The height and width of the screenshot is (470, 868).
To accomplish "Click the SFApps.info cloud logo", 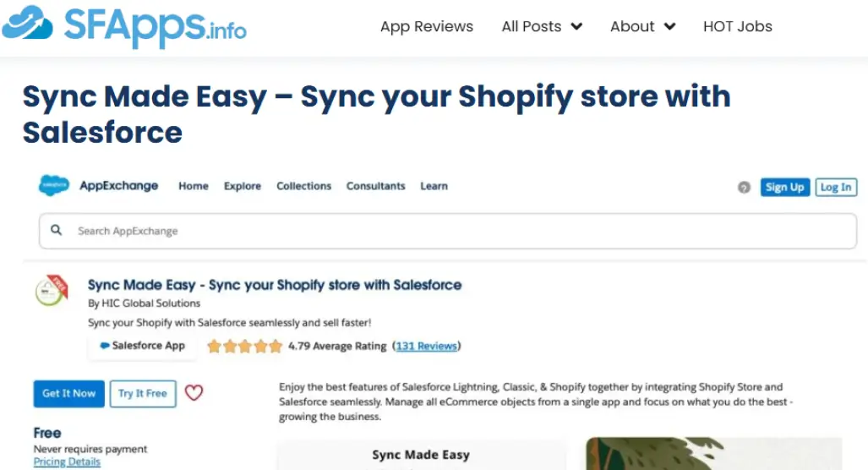I will pos(27,25).
